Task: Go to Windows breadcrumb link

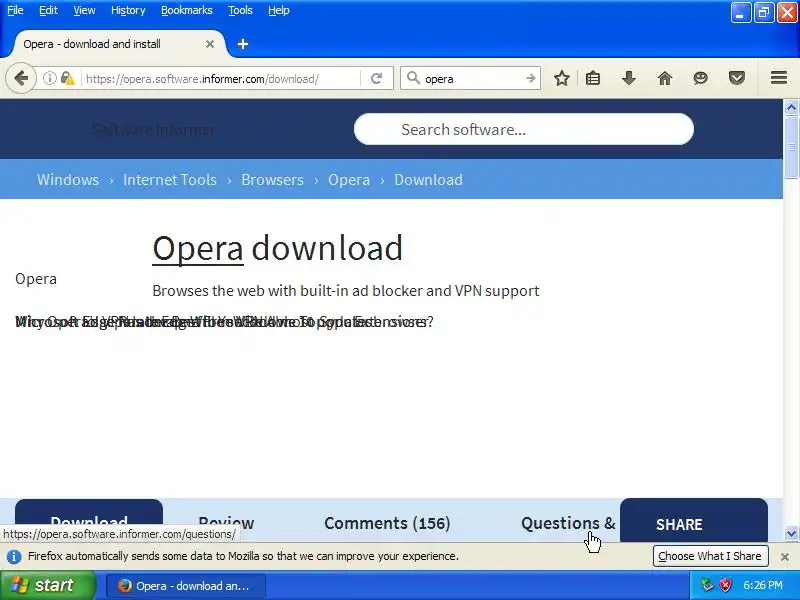Action: coord(68,180)
